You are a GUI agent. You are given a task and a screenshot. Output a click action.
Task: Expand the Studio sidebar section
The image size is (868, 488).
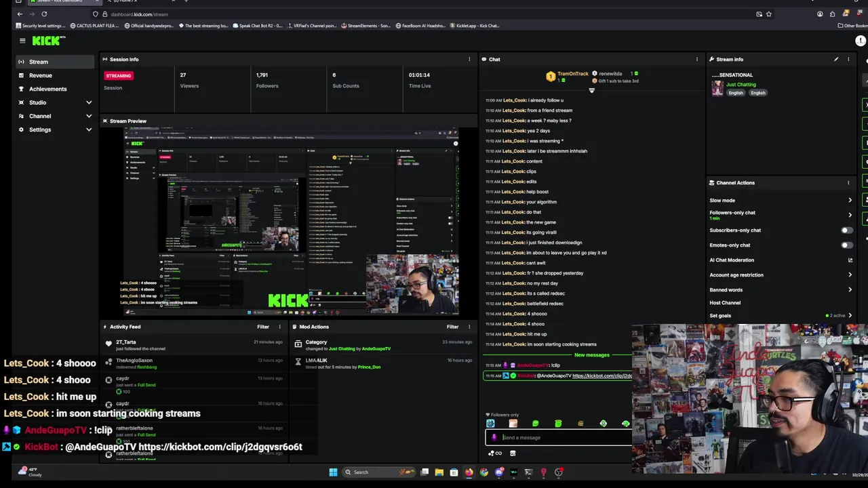(56, 102)
